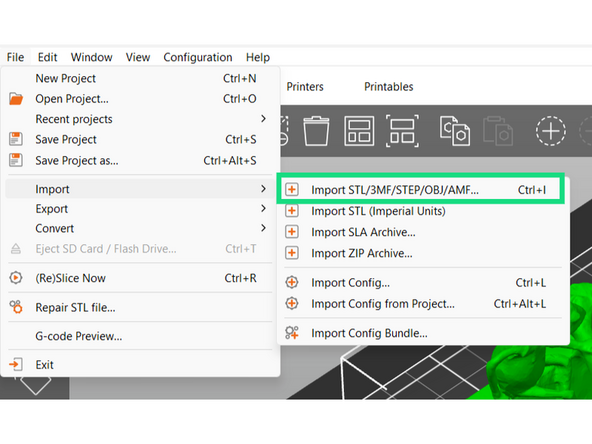
Task: Click the Import Config Bundle icon
Action: (x=291, y=333)
